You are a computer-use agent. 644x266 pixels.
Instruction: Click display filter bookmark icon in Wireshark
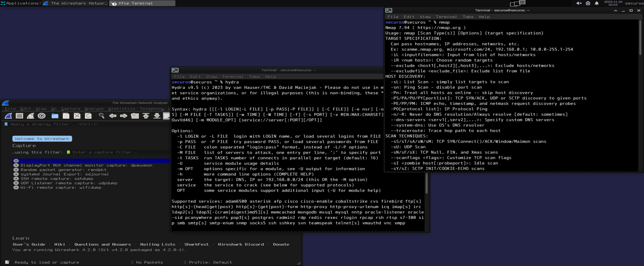coord(6,124)
